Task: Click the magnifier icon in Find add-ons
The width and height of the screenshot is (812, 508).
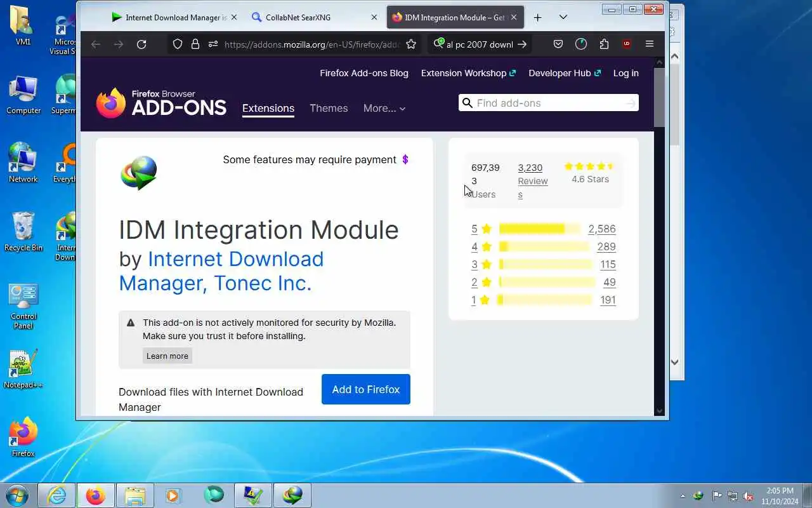Action: [x=468, y=103]
